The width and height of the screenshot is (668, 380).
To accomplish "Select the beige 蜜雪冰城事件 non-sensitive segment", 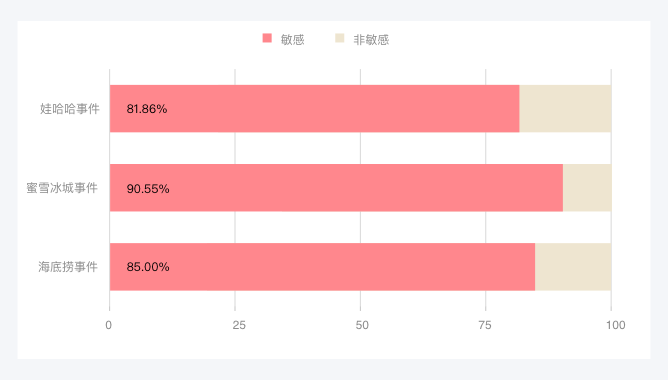I will click(587, 188).
